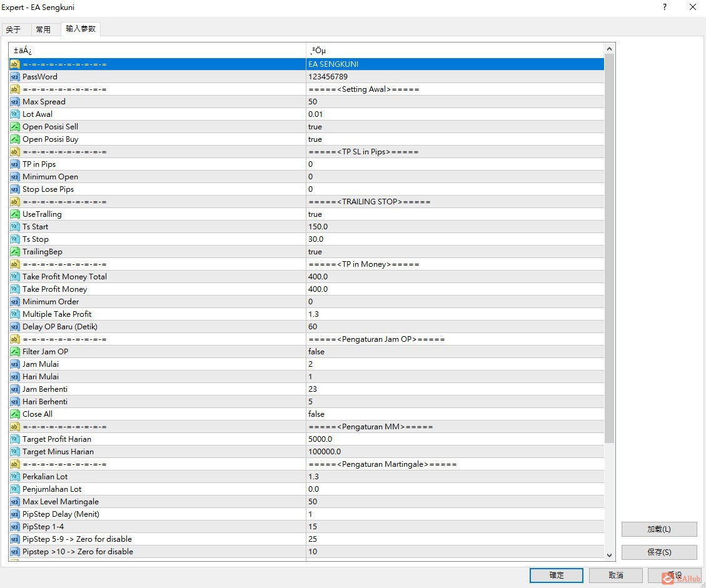Screen dimensions: 706x588
Task: Click the TrailingBep value true
Action: tap(315, 252)
